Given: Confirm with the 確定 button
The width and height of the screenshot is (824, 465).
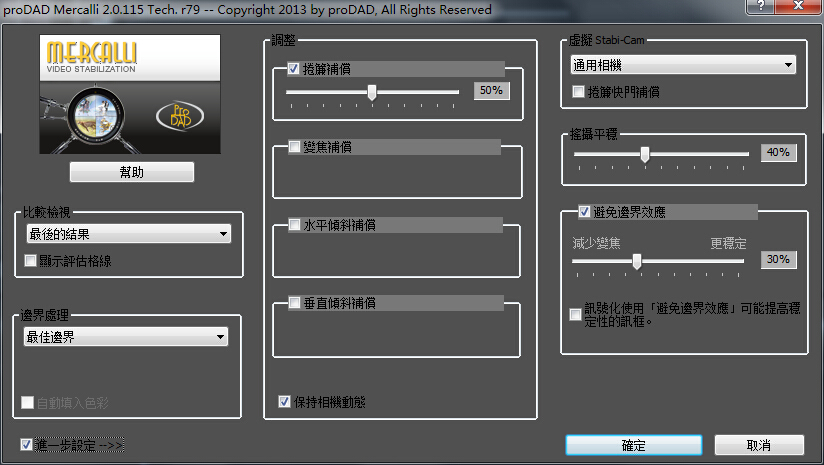Looking at the screenshot, I should [634, 445].
